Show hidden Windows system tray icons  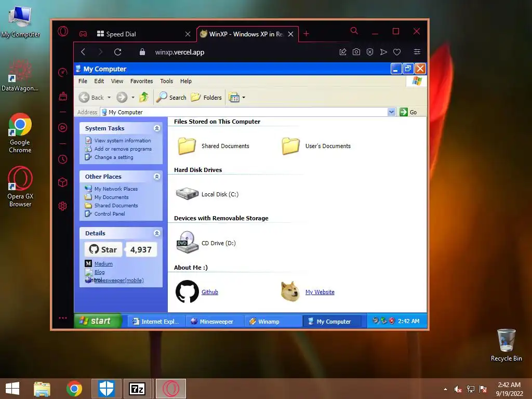coord(445,389)
